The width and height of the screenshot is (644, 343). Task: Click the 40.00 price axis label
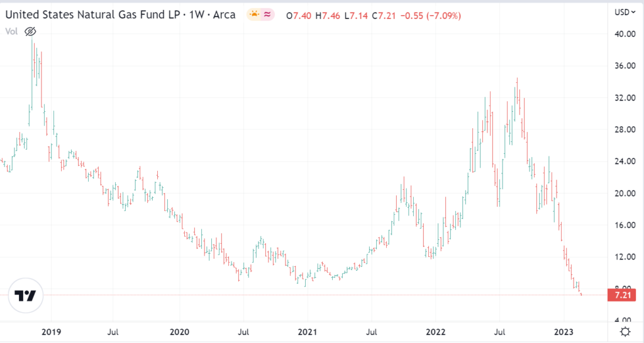pos(625,34)
